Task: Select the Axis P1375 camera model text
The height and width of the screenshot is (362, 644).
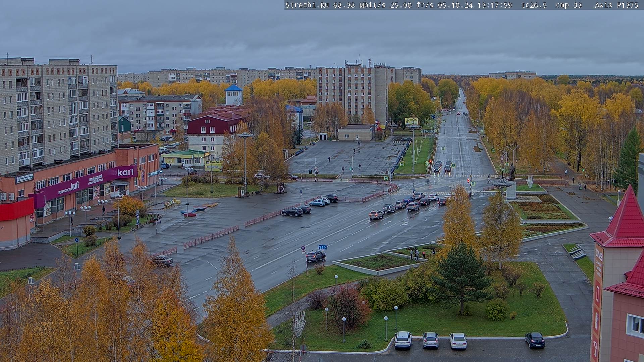Action: [616, 5]
